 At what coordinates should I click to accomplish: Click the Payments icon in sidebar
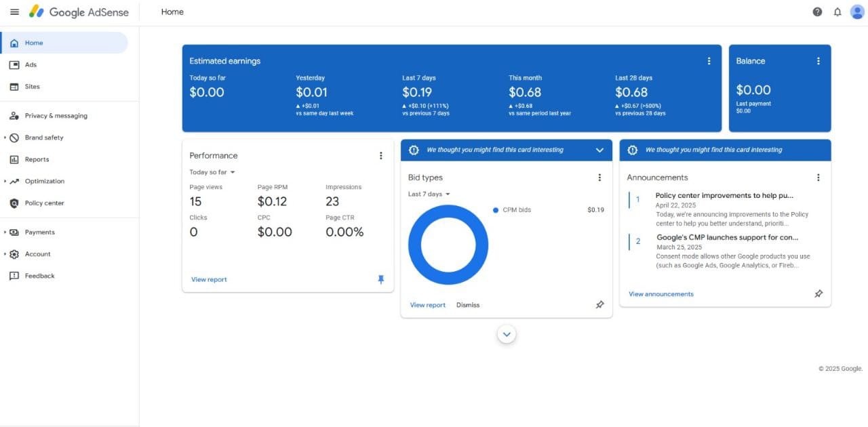point(14,232)
